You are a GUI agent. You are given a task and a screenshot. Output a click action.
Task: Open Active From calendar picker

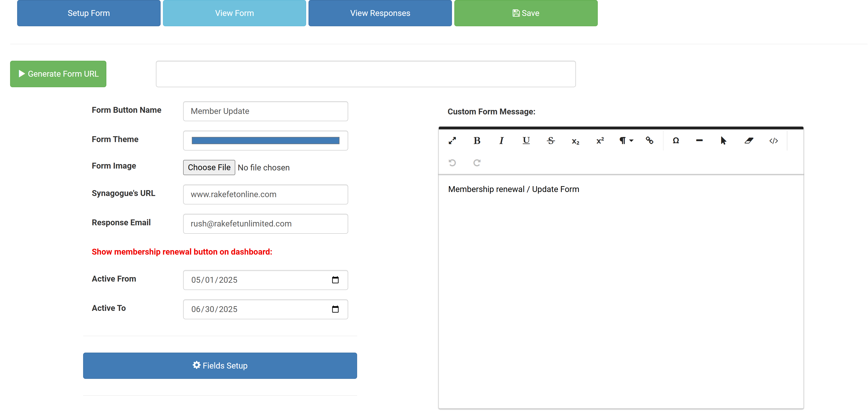point(335,280)
